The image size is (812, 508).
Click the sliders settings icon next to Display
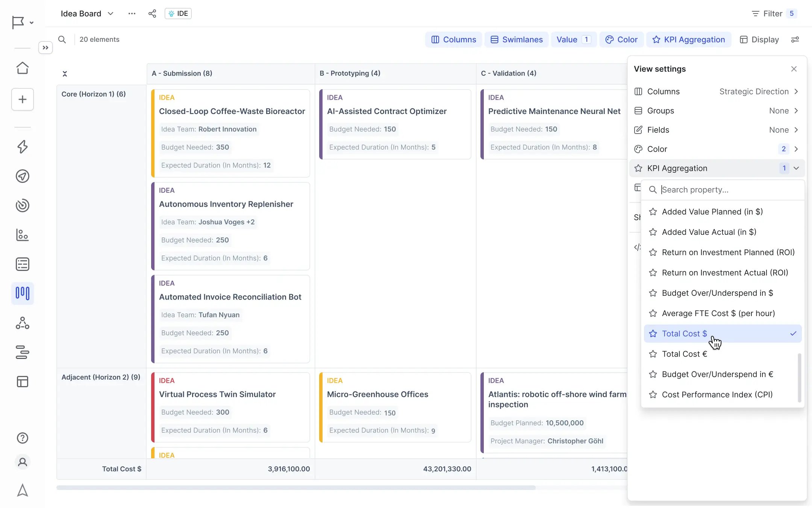795,40
